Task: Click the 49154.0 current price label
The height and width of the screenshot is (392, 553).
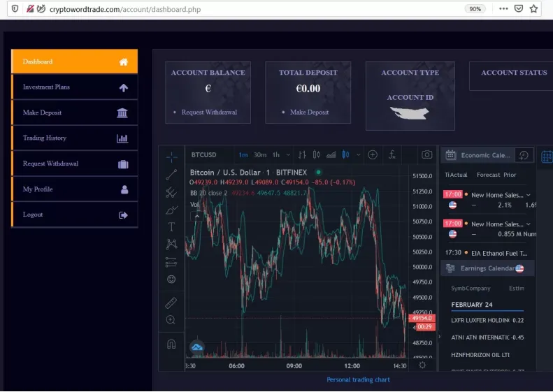Action: point(422,318)
